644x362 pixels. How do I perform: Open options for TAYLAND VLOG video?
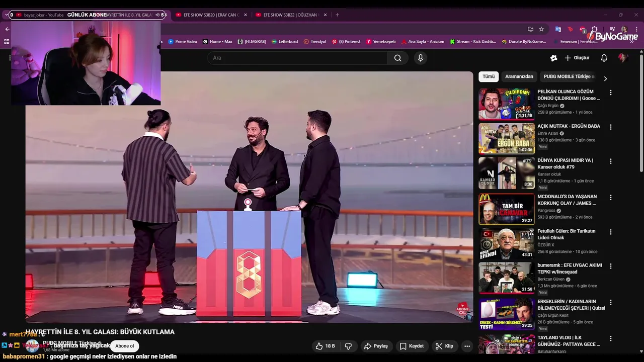[x=611, y=339]
